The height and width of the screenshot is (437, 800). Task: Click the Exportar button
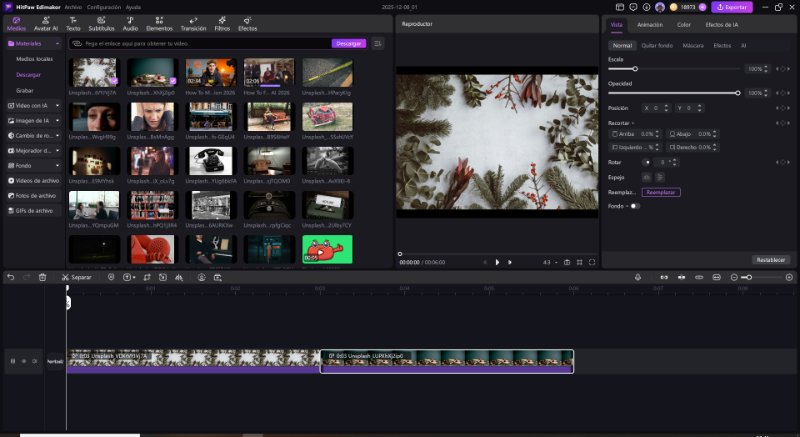click(x=731, y=7)
